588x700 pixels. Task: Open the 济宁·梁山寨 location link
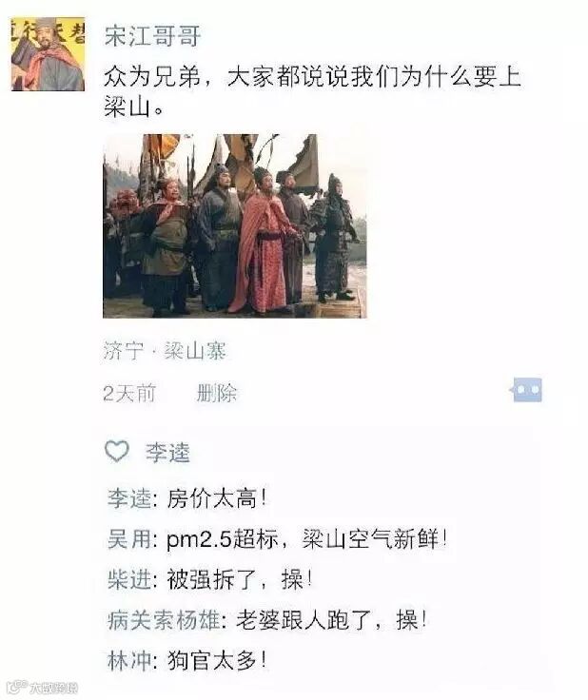click(165, 351)
